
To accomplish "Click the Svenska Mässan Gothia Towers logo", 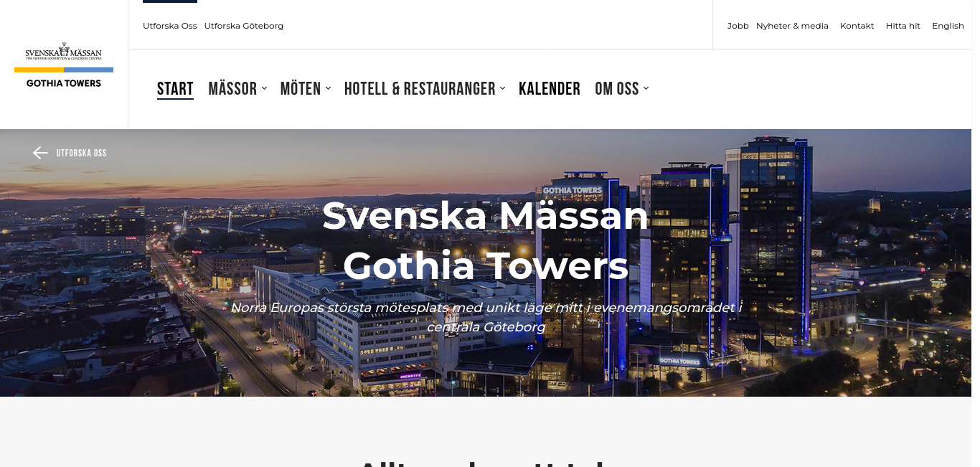I will pyautogui.click(x=64, y=65).
